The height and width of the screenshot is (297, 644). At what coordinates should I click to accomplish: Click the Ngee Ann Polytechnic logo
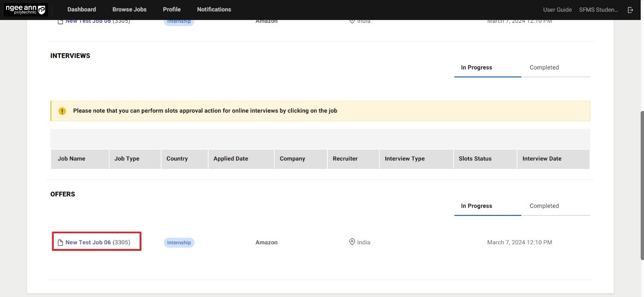point(26,10)
